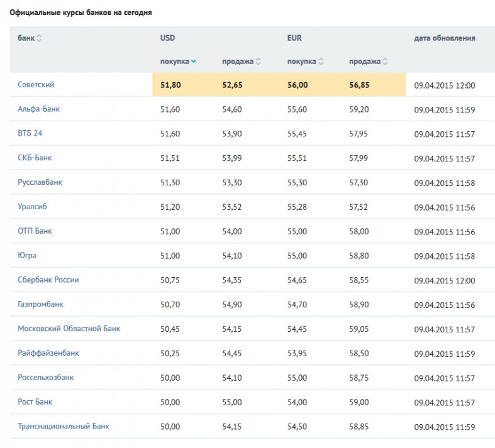Screen dimensions: 495x448
Task: Open the Советский bank link
Action: tap(36, 84)
